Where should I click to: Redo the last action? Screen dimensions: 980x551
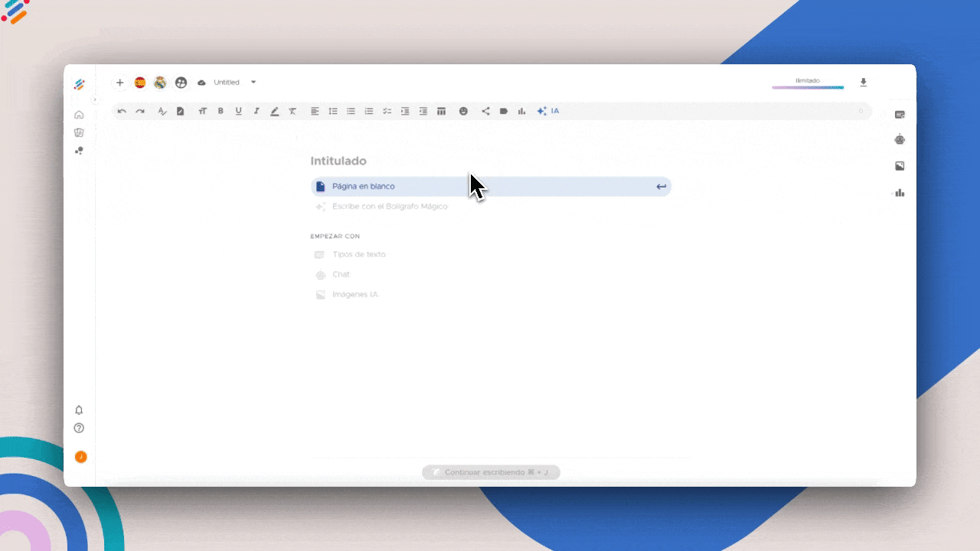click(140, 111)
